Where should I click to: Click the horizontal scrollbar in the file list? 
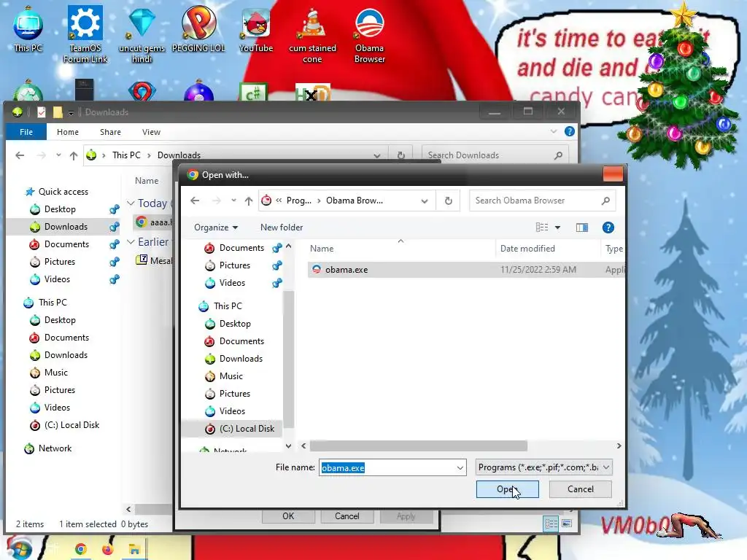(x=418, y=446)
